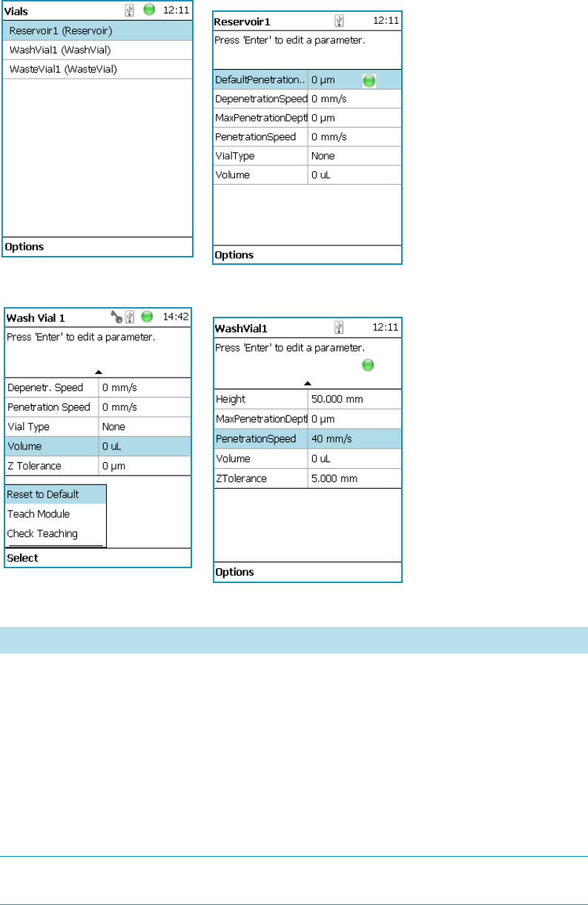
Task: Select DefaultPenetration parameter in Reservoir1
Action: 308,79
